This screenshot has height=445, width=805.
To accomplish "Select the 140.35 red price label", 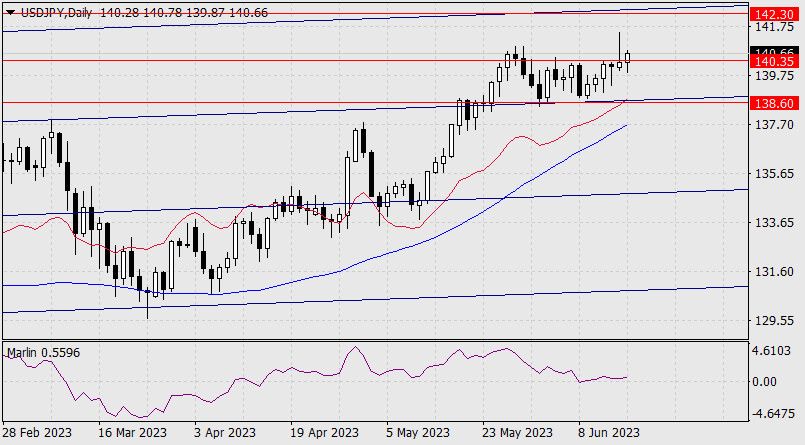I will coord(775,62).
